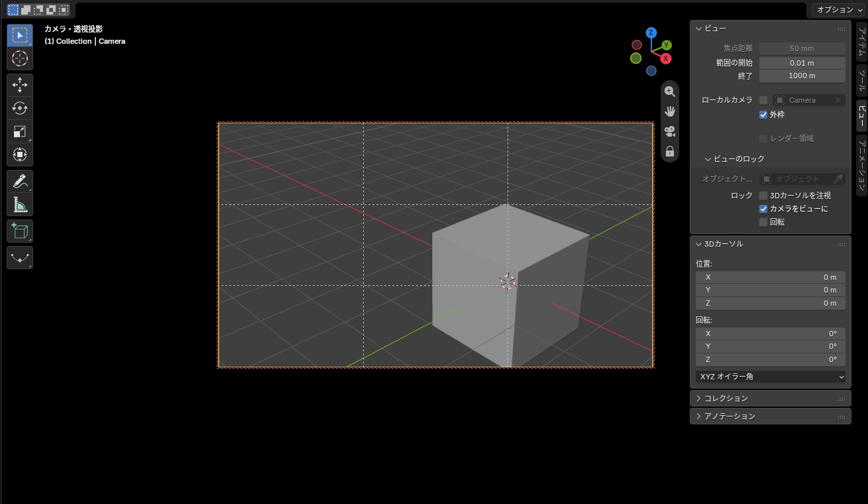Switch to the ツール sidebar tab
The image size is (868, 504).
point(861,80)
